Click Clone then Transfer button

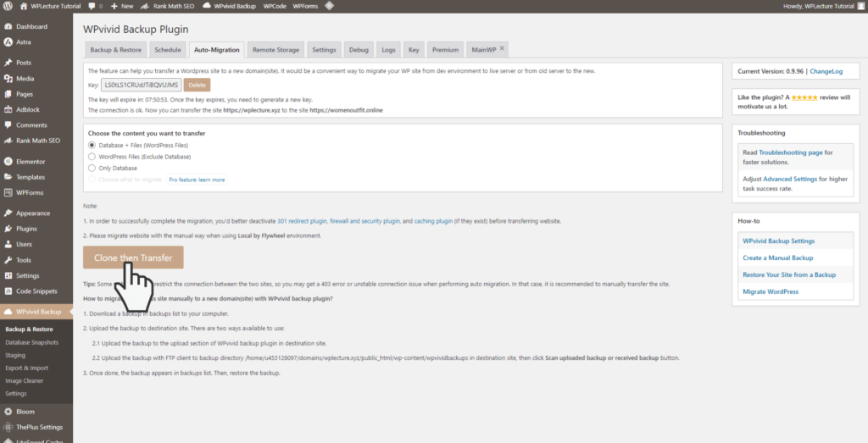point(133,257)
